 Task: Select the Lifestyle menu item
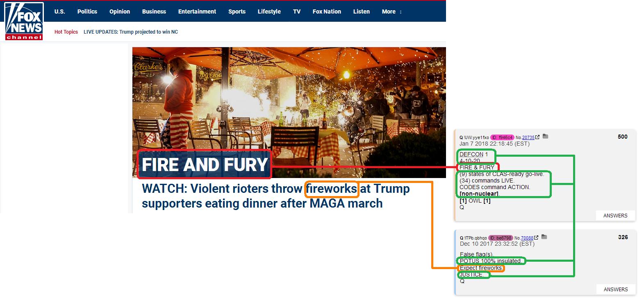pos(269,11)
